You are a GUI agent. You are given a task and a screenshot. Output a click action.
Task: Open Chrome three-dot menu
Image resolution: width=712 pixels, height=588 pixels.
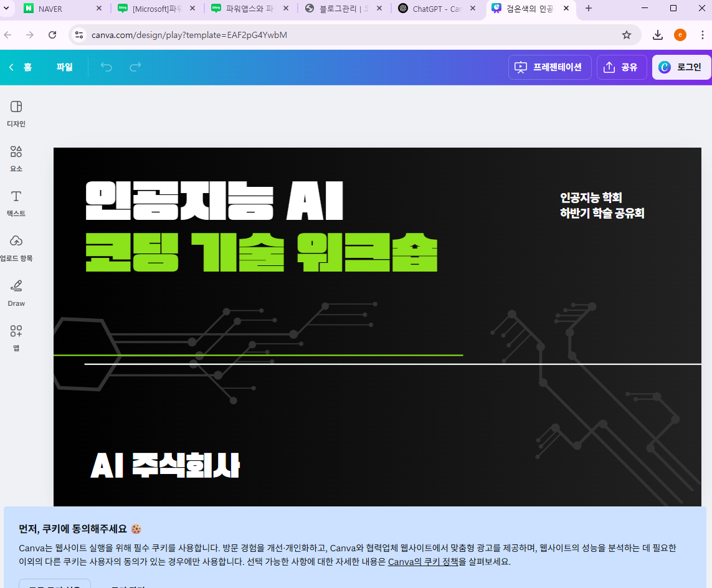click(703, 35)
